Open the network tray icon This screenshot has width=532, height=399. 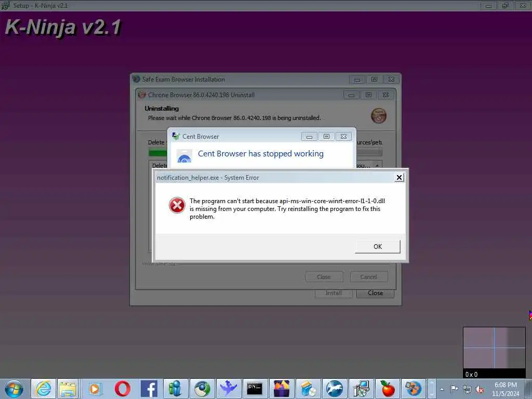467,390
